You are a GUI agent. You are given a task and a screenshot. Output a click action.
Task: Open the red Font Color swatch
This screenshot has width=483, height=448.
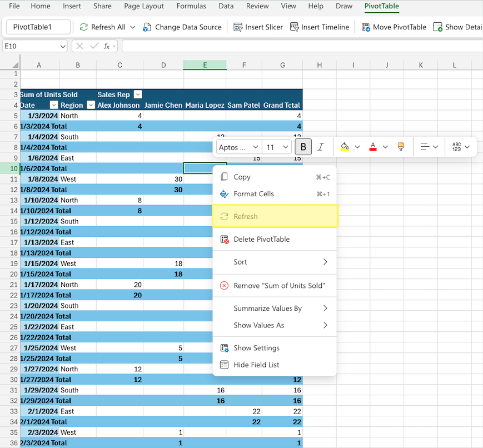pos(373,147)
